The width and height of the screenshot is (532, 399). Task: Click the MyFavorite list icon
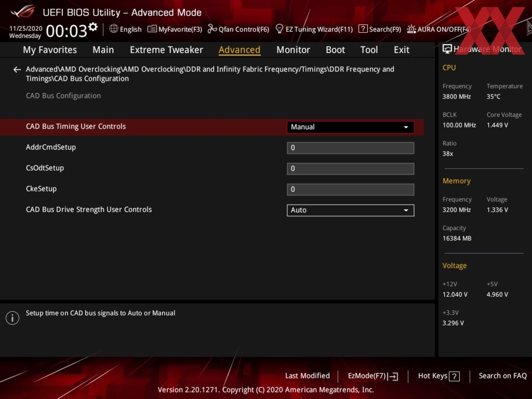pyautogui.click(x=152, y=29)
